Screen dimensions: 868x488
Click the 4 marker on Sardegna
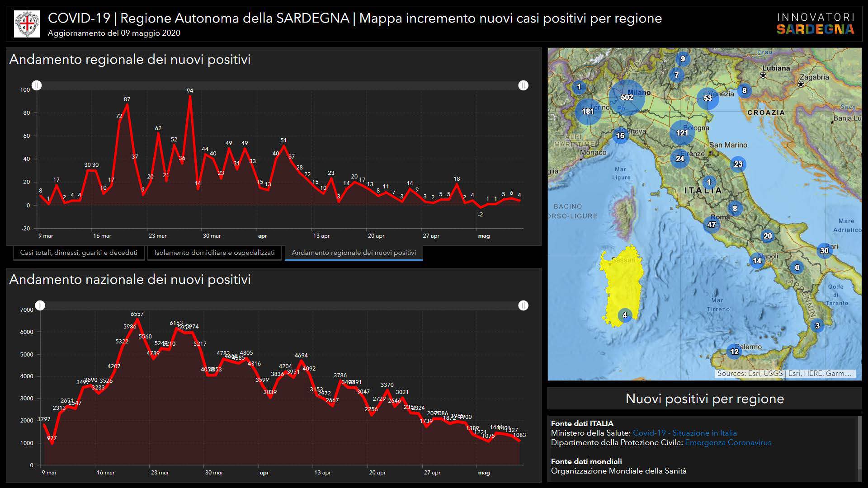point(625,315)
